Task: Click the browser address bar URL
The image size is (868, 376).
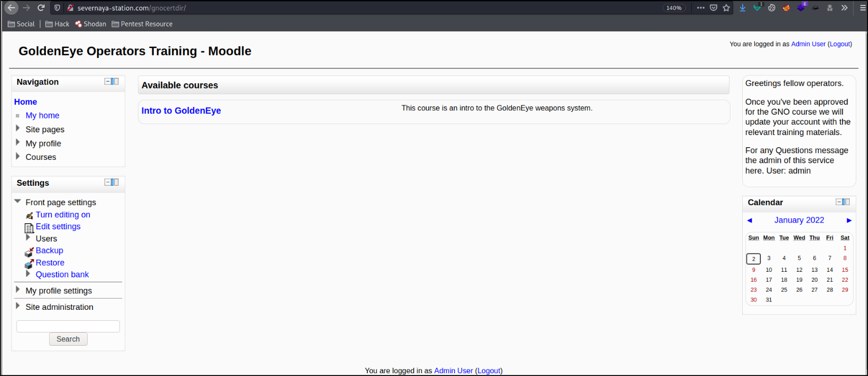Action: pyautogui.click(x=131, y=8)
